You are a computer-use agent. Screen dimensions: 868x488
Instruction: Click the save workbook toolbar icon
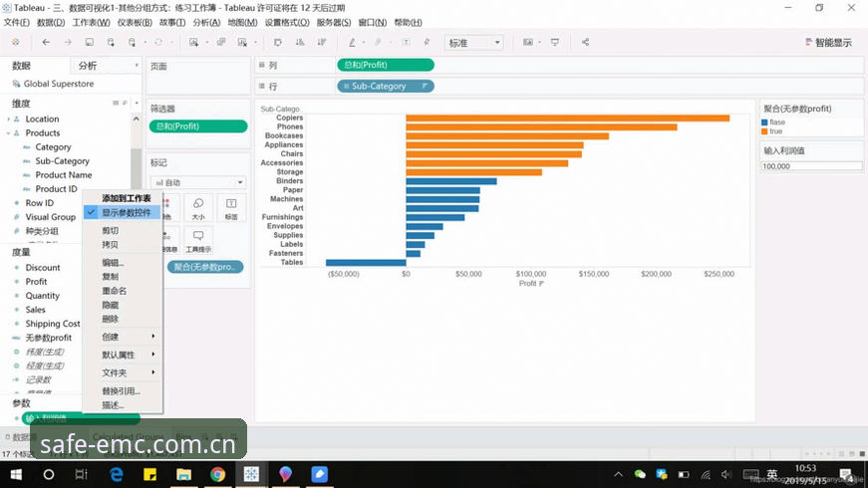(x=89, y=42)
